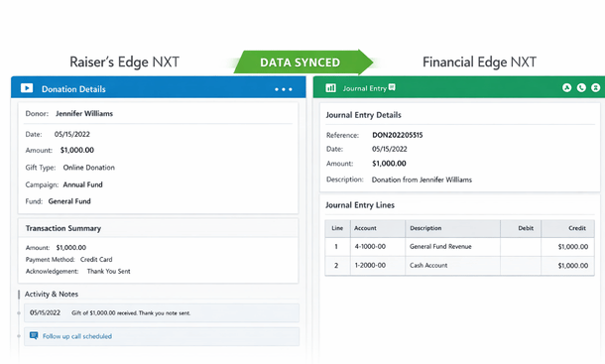Click the Line column header
The height and width of the screenshot is (364, 605).
(337, 228)
